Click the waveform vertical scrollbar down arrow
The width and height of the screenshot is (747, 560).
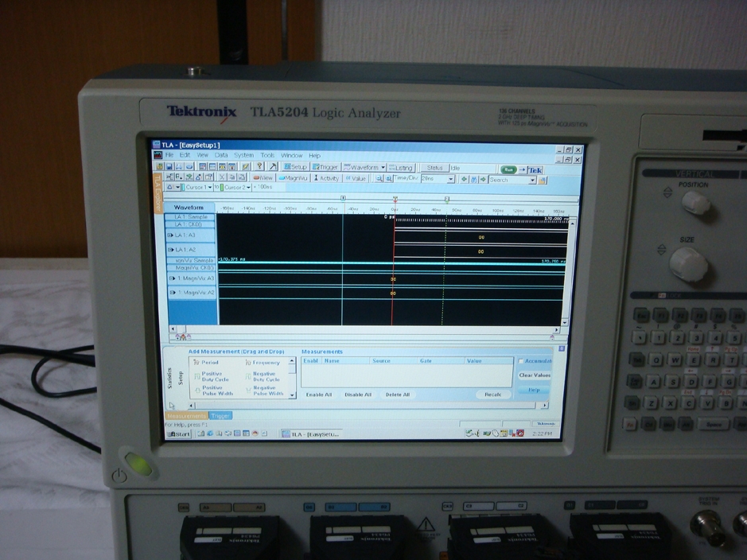[565, 322]
